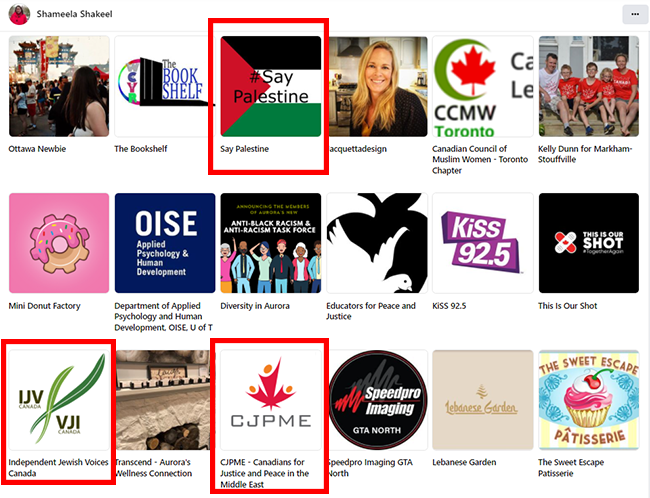Click the Lebanese Garden page link
Viewport: 650px width, 498px height.
[464, 462]
